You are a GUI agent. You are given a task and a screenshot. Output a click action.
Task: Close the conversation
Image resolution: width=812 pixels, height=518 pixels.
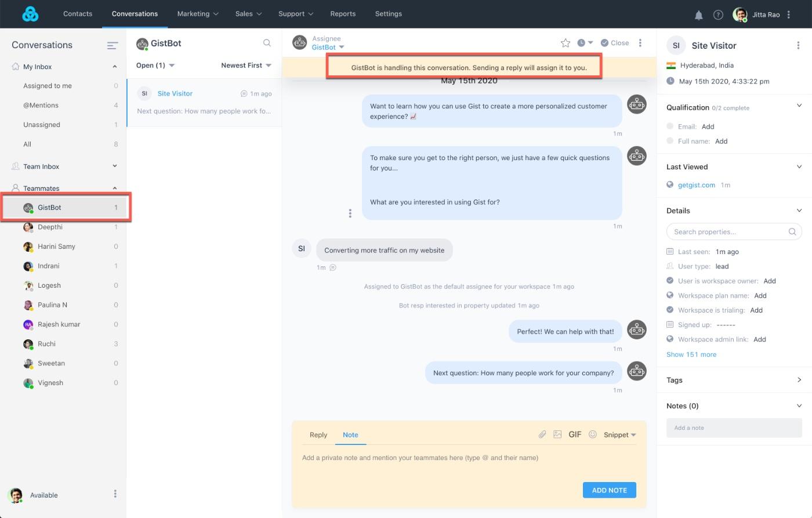[615, 43]
